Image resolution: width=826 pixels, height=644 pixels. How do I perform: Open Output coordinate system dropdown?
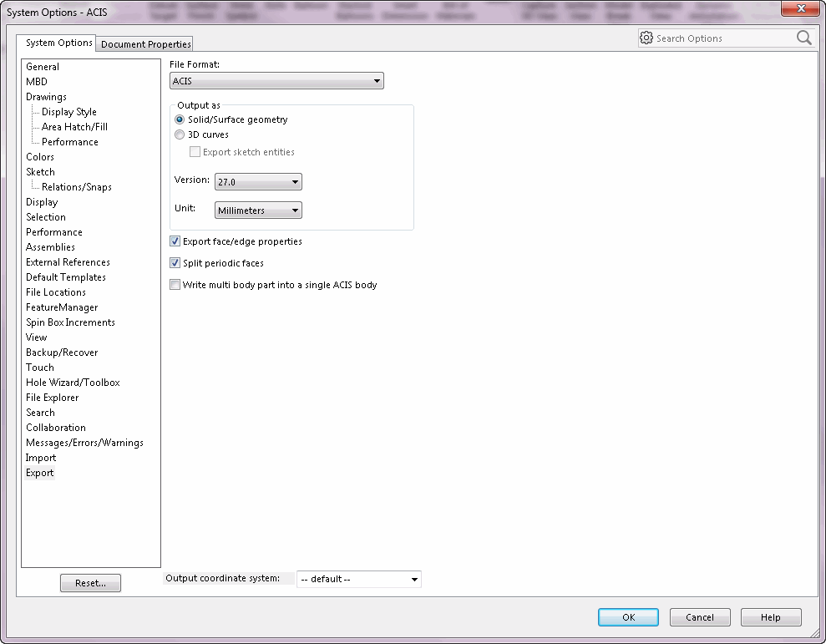(359, 579)
